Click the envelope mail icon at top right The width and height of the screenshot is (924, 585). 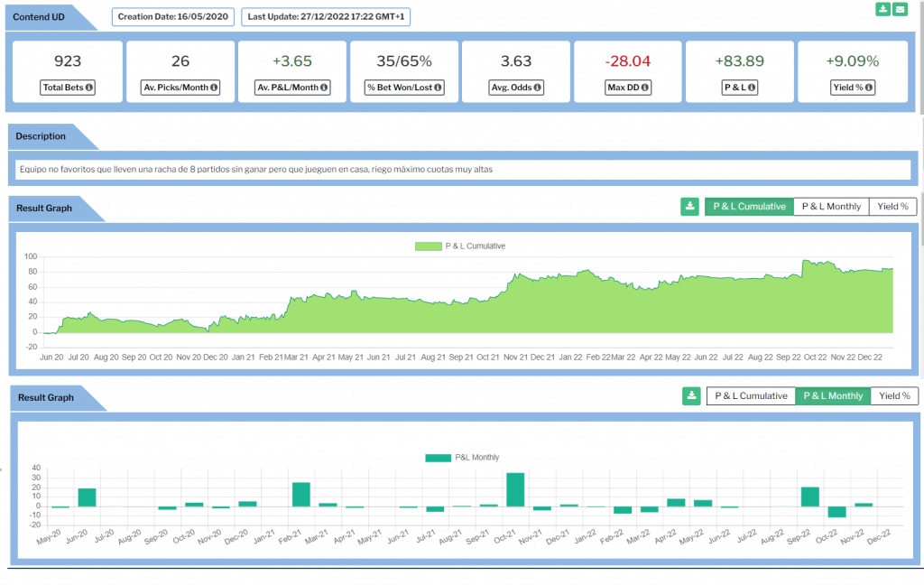click(x=900, y=9)
